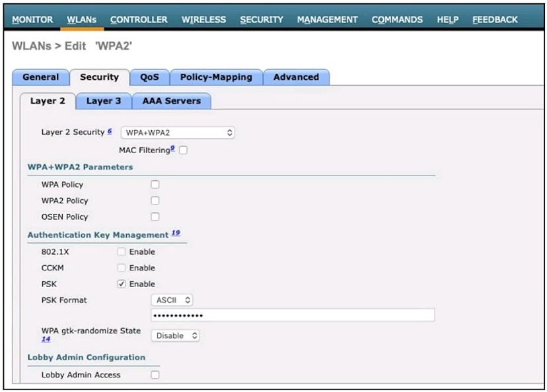The image size is (547, 392).
Task: Click the pre-shared key password field
Action: 293,315
